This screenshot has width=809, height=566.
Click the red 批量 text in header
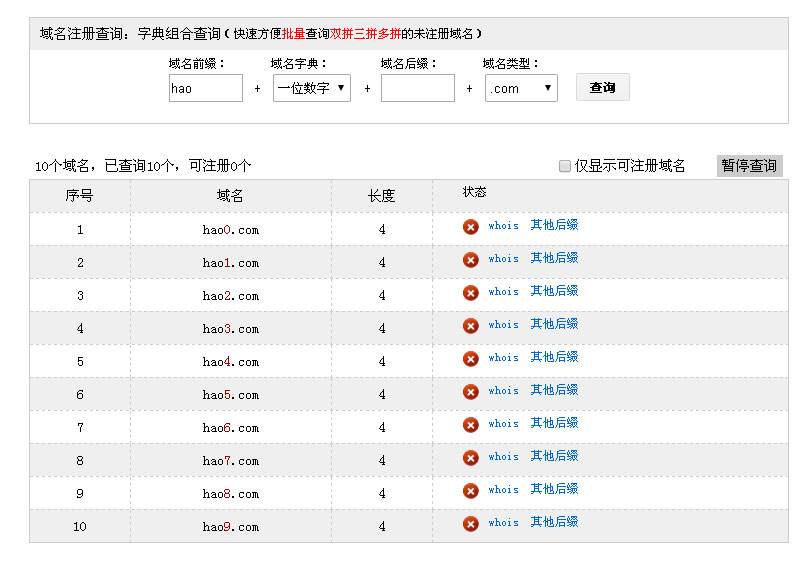tap(294, 34)
